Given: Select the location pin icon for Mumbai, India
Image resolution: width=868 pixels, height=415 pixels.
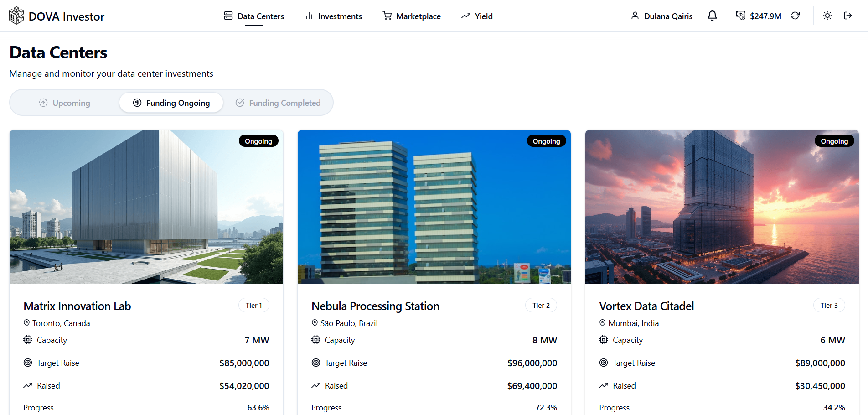Looking at the screenshot, I should coord(603,323).
